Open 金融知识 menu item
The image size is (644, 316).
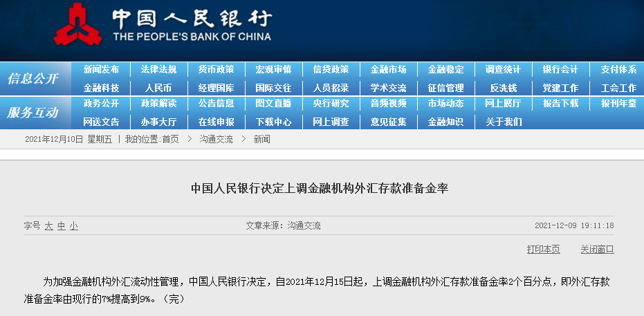pos(445,122)
